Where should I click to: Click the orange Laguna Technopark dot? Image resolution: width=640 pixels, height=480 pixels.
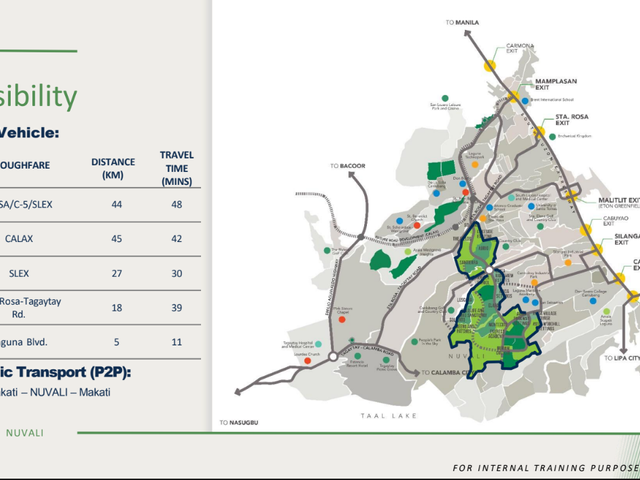(x=475, y=164)
